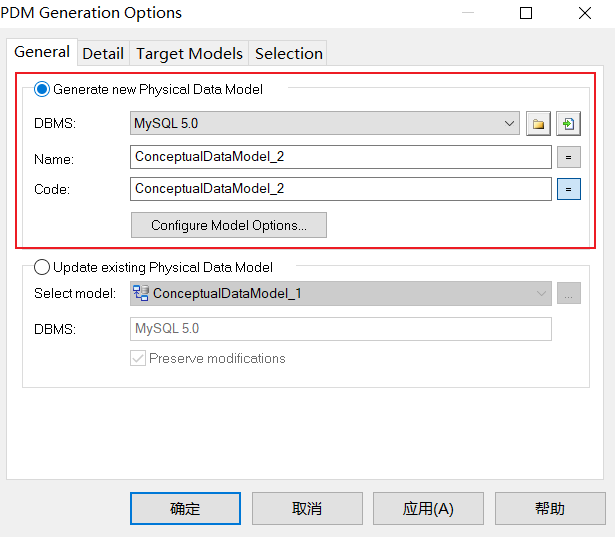615x537 pixels.
Task: Click the 应用(A) apply button
Action: tap(428, 508)
